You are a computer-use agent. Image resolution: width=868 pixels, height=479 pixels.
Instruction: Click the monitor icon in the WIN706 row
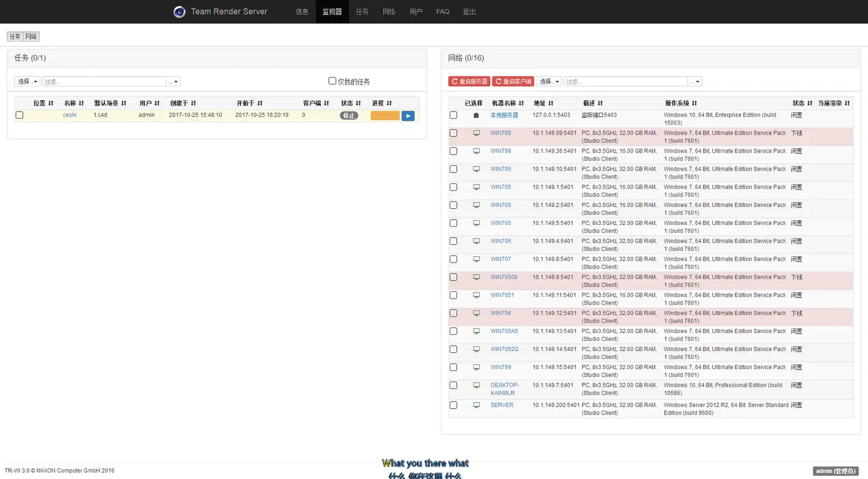[476, 313]
